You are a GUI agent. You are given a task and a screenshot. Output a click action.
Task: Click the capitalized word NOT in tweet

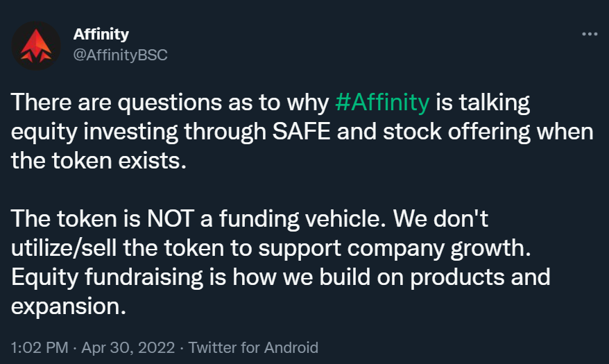pyautogui.click(x=170, y=218)
